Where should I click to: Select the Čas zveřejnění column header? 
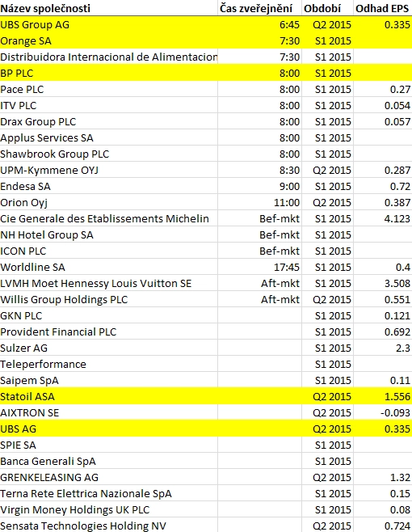point(259,8)
